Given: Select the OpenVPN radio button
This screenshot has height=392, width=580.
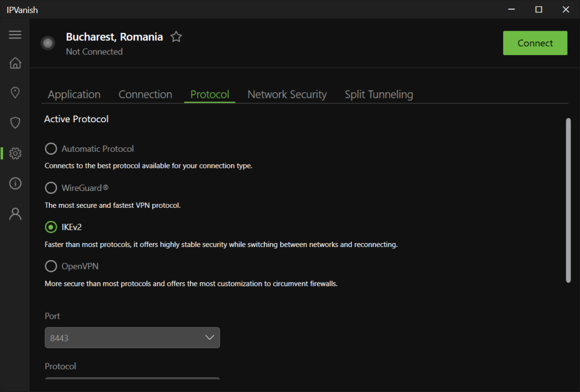Looking at the screenshot, I should point(51,266).
